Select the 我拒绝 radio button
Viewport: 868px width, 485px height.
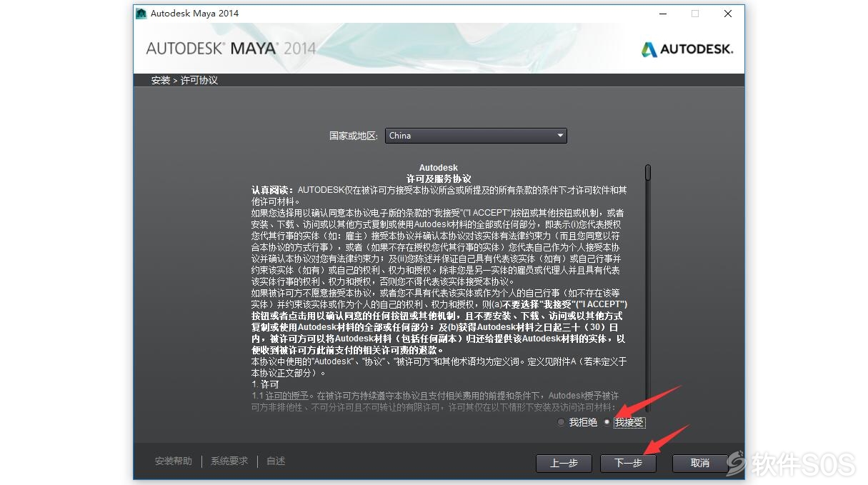pos(562,422)
